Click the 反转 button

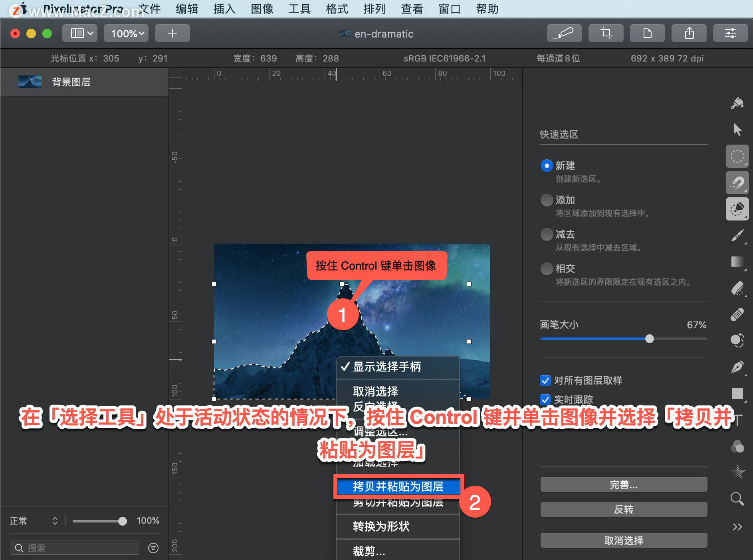point(624,509)
